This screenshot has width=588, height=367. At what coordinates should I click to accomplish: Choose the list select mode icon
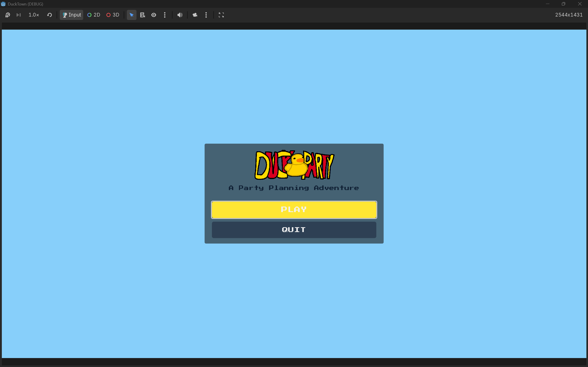coord(143,15)
